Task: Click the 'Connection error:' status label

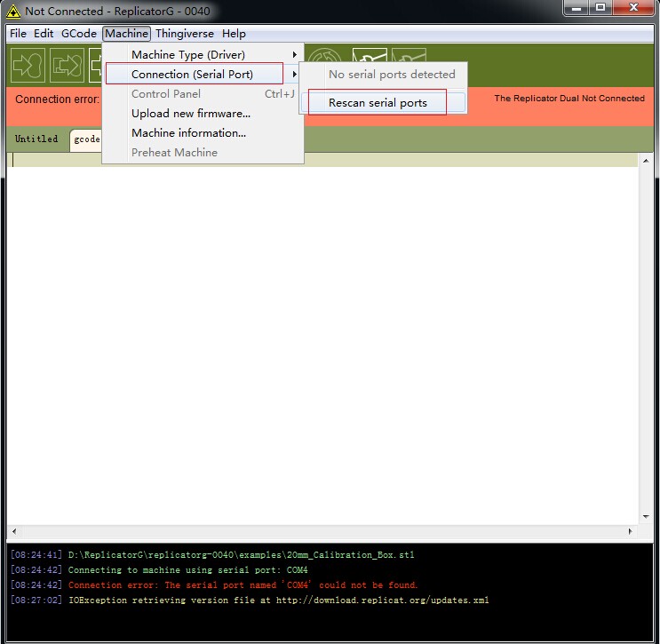Action: (57, 99)
